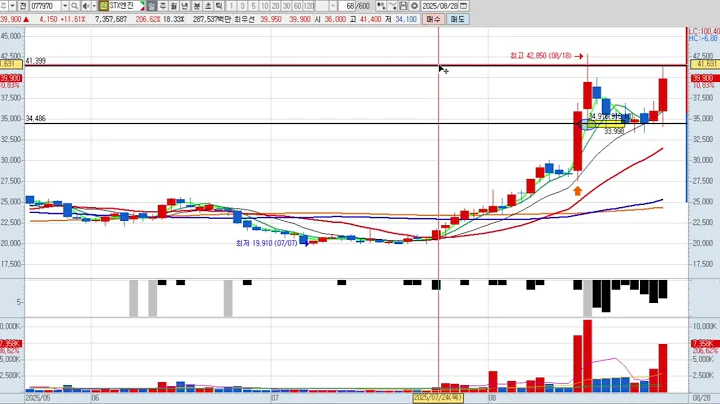Click the 33,998 price annotation

[614, 132]
